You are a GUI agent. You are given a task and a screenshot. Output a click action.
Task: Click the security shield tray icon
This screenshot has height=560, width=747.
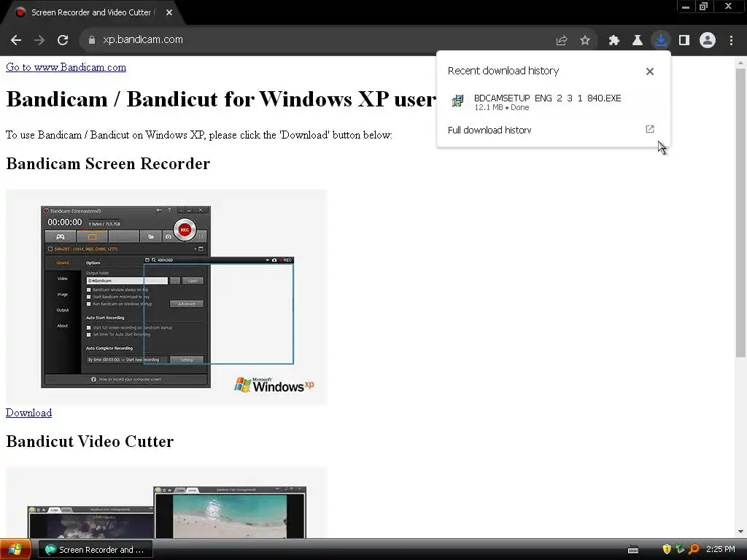pos(667,549)
